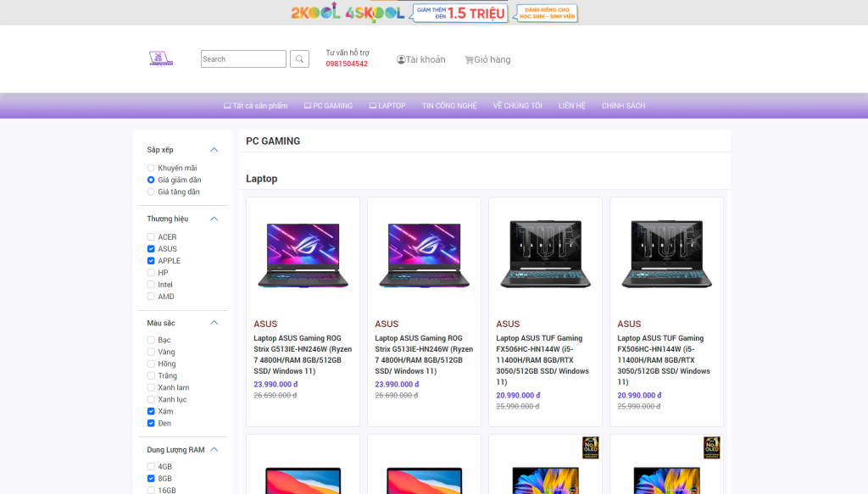This screenshot has height=494, width=868.
Task: Collapse the Dung Lượng RAM section chevron
Action: [x=214, y=450]
